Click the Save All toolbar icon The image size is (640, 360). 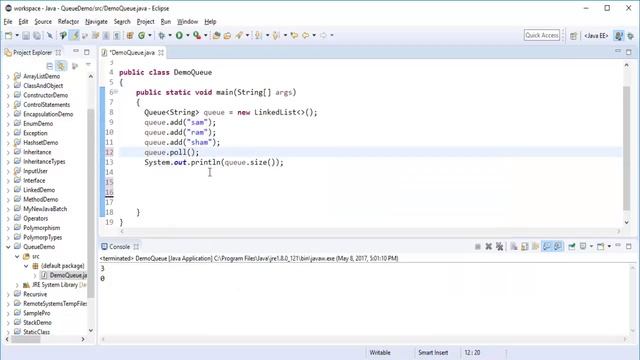(37, 36)
